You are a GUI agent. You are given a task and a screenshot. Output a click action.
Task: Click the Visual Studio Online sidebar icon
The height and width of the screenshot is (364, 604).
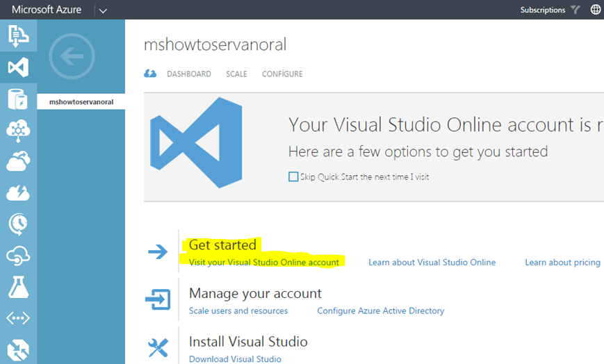pos(18,67)
